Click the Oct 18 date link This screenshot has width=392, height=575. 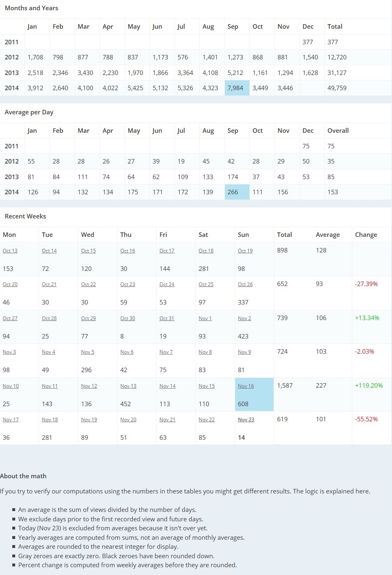[206, 251]
